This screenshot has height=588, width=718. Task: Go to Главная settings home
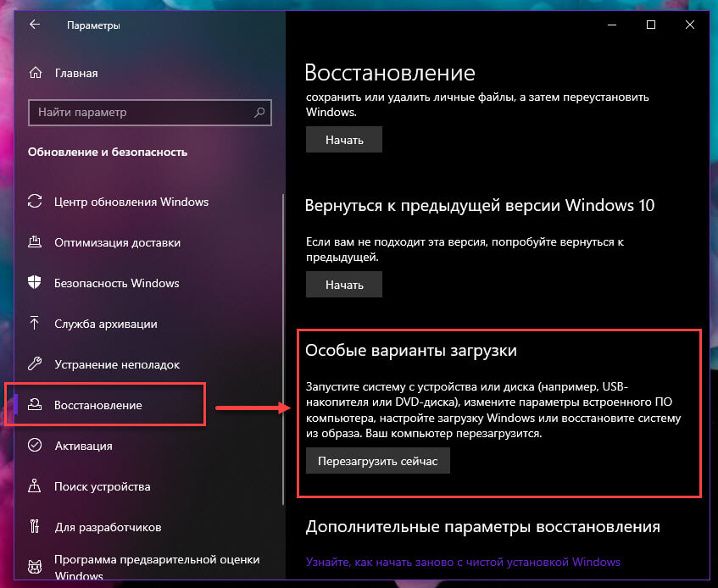[76, 73]
